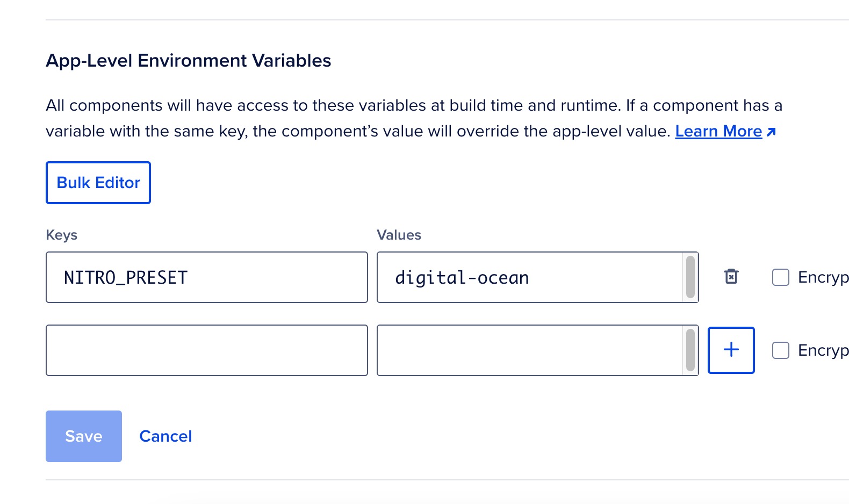
Task: Click the trash can icon next to digital-ocean
Action: tap(731, 277)
